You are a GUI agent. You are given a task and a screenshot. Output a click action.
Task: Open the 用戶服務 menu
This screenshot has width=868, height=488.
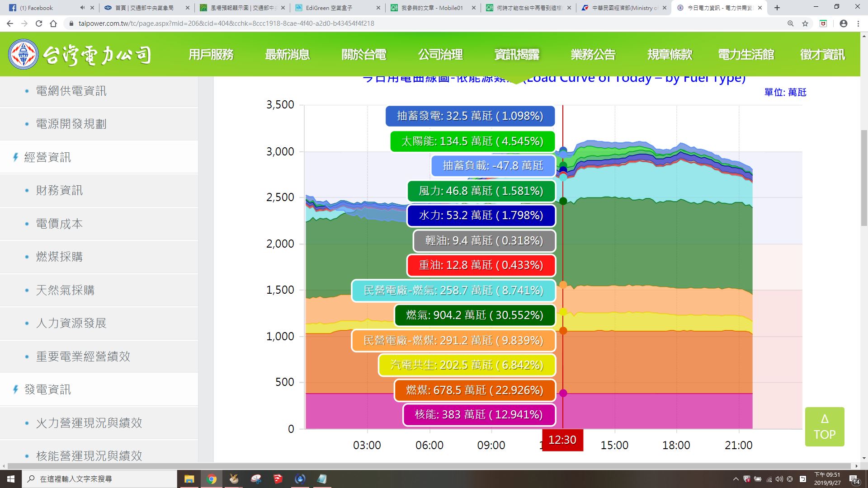coord(211,55)
